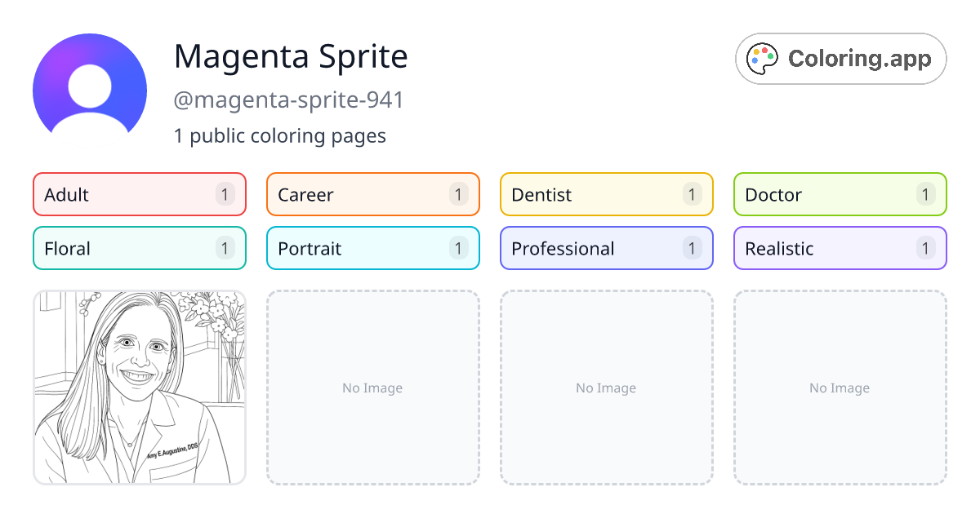Click the middle No Image placeholder

click(606, 388)
